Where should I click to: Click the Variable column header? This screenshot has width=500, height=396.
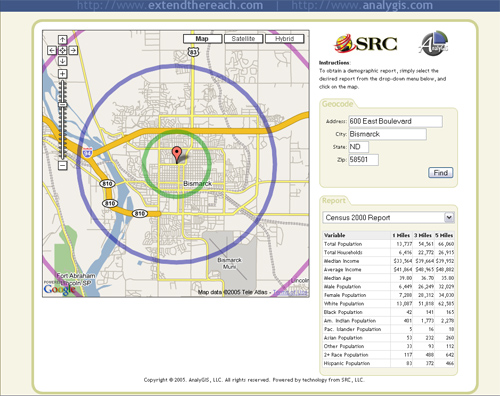[335, 235]
